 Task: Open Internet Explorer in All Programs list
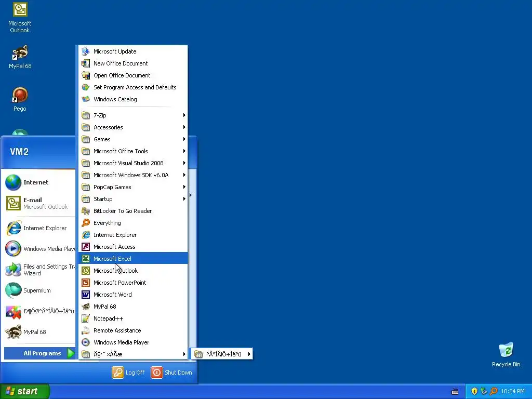coord(133,235)
